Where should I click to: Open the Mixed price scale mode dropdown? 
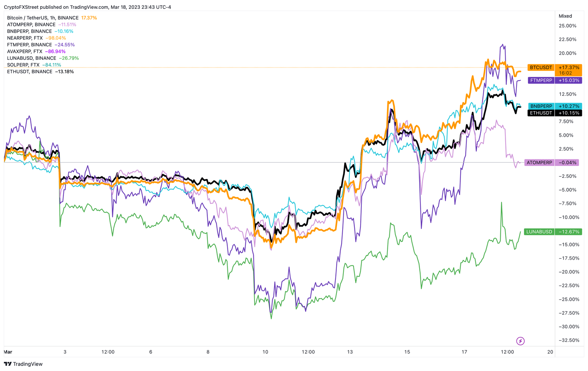[x=565, y=16]
